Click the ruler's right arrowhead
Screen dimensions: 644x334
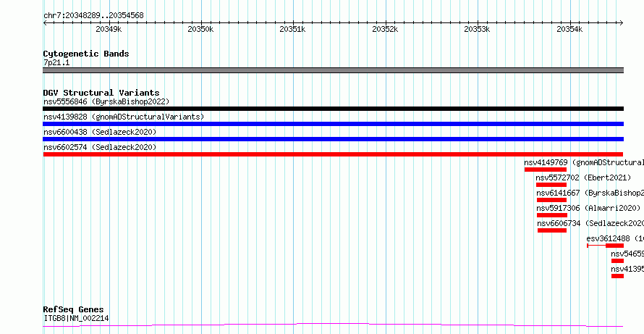point(621,23)
